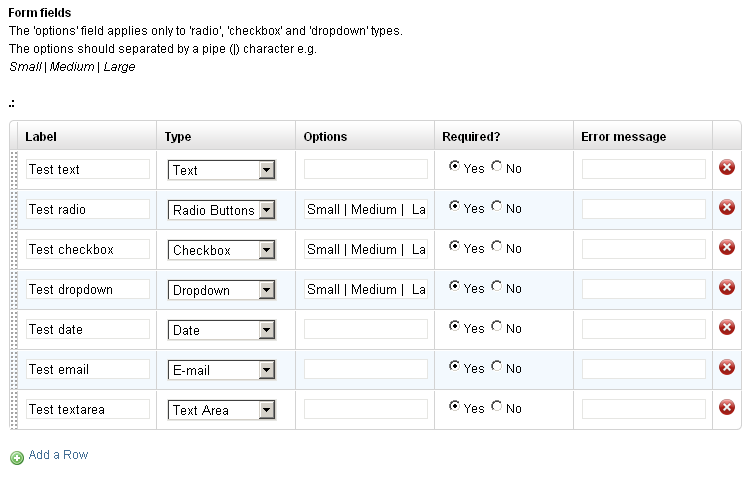
Task: Remove the Test email row
Action: point(727,367)
